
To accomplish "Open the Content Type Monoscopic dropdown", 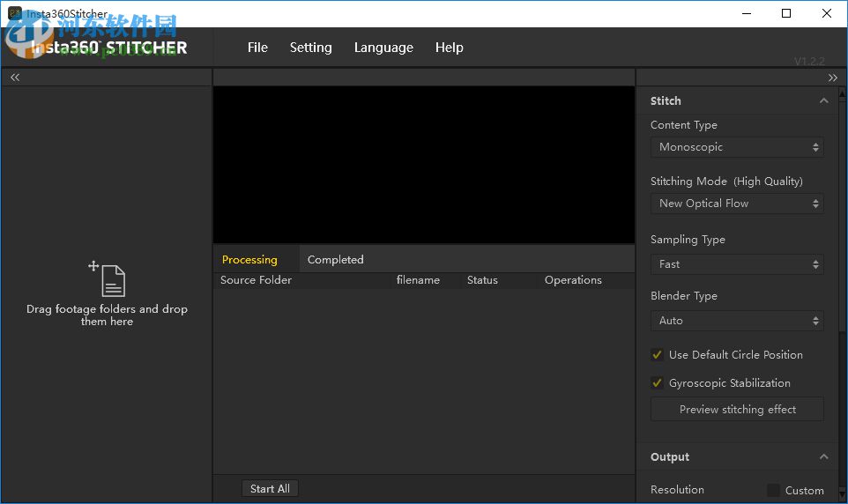I will tap(737, 147).
